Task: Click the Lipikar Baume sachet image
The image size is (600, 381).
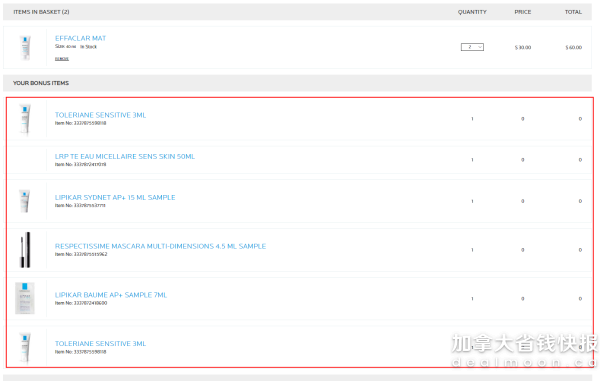Action: coord(25,298)
